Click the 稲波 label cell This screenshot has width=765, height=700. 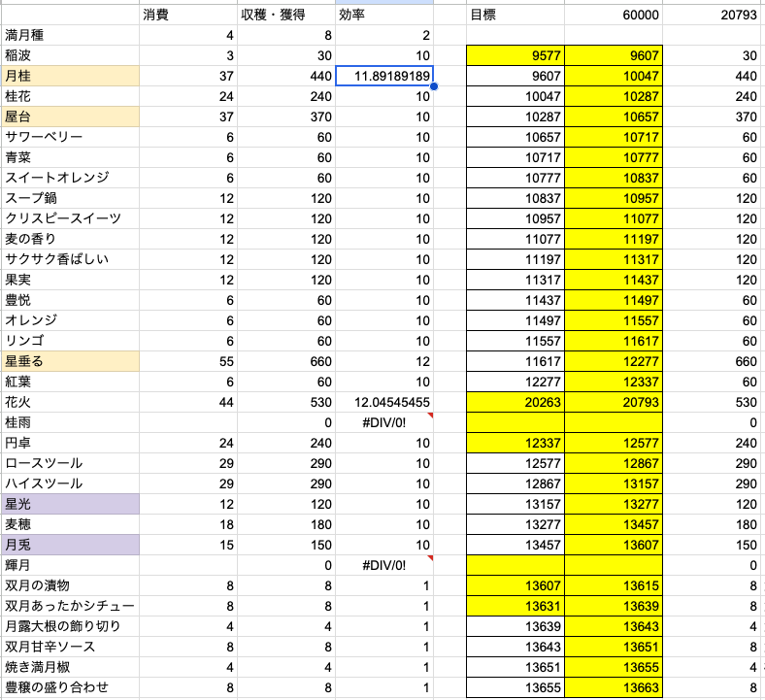pos(70,55)
